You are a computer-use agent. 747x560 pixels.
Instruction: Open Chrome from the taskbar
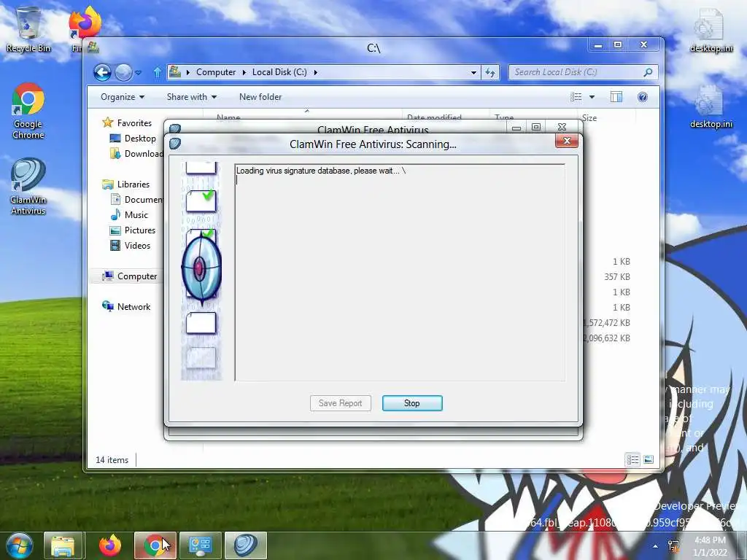pos(155,545)
